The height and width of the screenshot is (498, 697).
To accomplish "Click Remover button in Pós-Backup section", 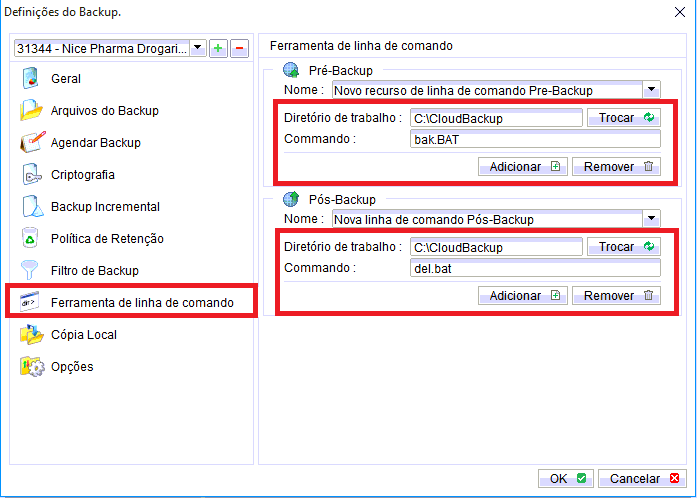I will click(617, 296).
